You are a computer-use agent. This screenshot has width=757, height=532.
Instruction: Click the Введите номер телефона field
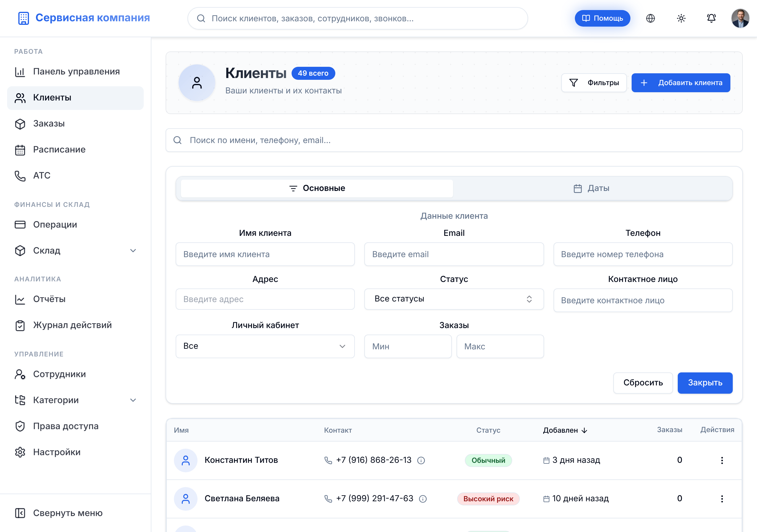click(x=643, y=254)
